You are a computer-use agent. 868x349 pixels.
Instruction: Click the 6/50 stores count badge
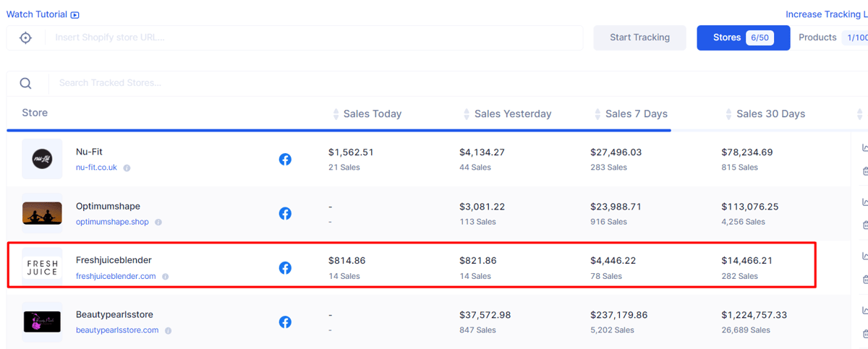[759, 38]
